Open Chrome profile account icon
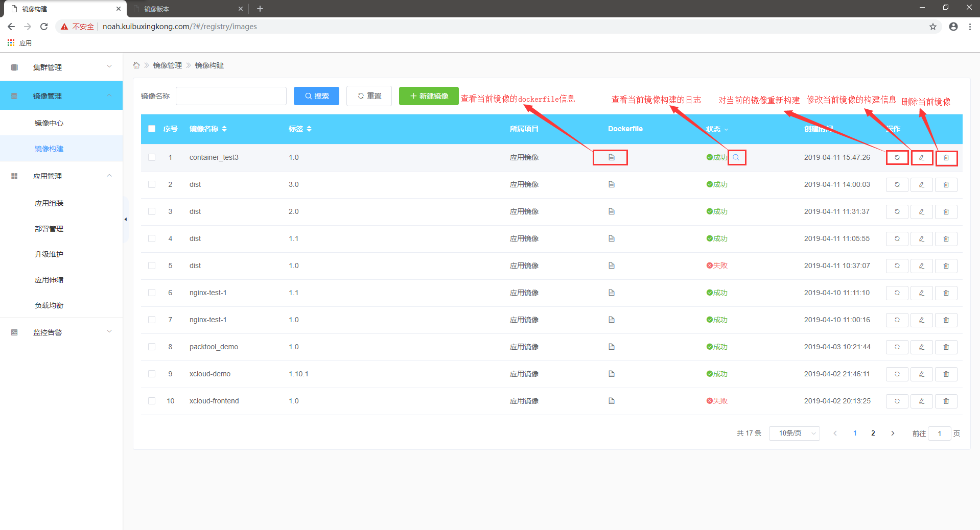This screenshot has height=530, width=980. (x=953, y=27)
